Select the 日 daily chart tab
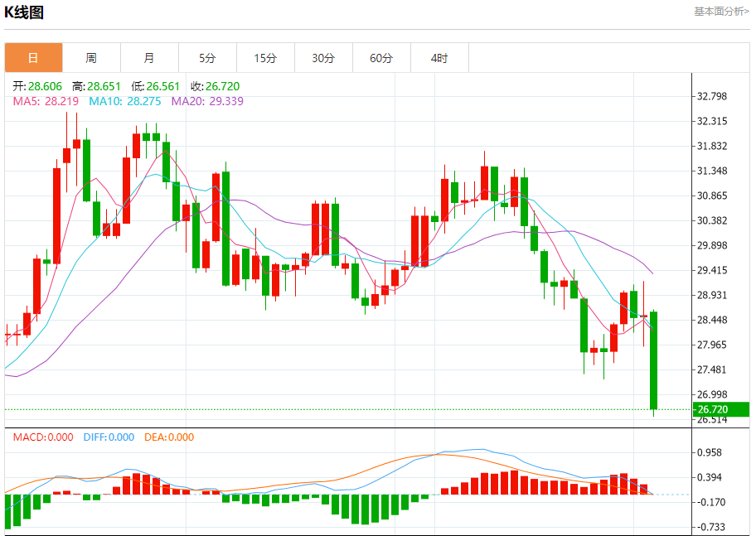The width and height of the screenshot is (756, 536). click(34, 58)
